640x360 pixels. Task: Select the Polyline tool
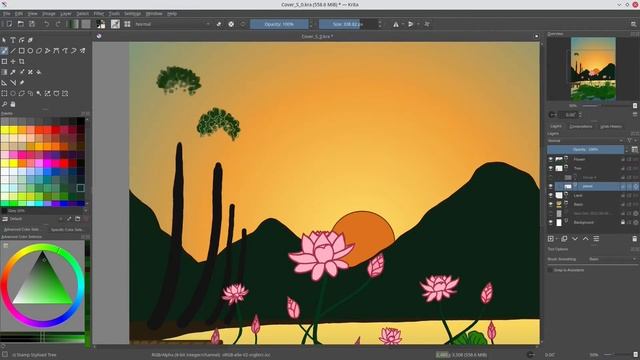click(x=47, y=51)
